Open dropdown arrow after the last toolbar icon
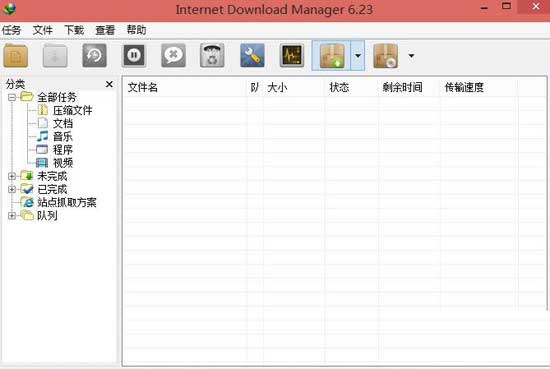This screenshot has height=369, width=550. tap(411, 55)
